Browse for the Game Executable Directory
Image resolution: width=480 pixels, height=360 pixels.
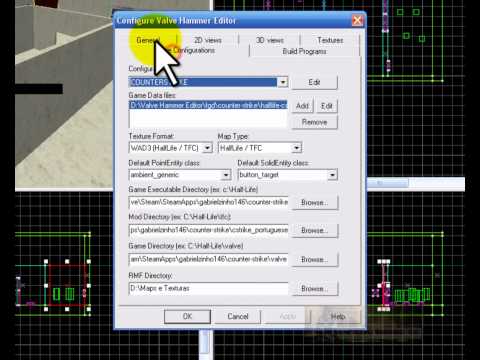click(315, 203)
